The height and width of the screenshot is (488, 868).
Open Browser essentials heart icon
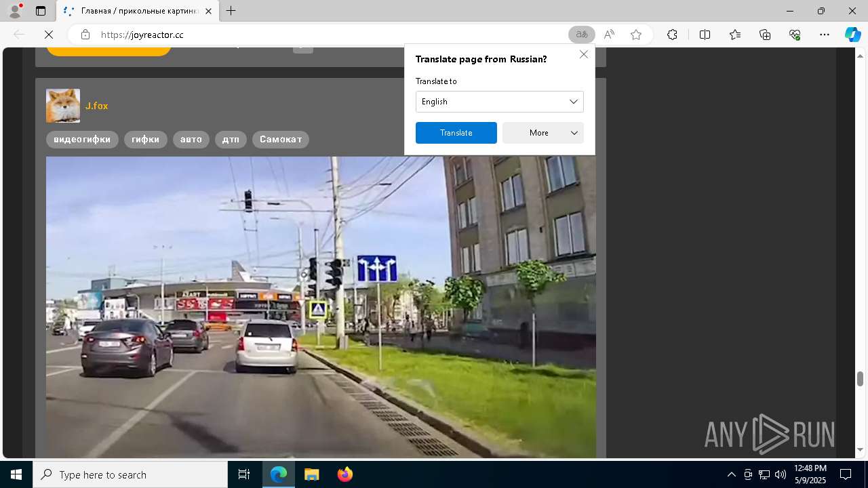click(x=795, y=35)
